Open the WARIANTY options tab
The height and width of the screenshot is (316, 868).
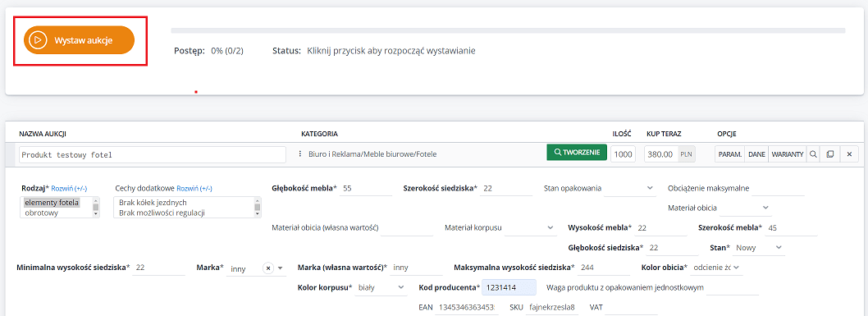click(x=787, y=154)
